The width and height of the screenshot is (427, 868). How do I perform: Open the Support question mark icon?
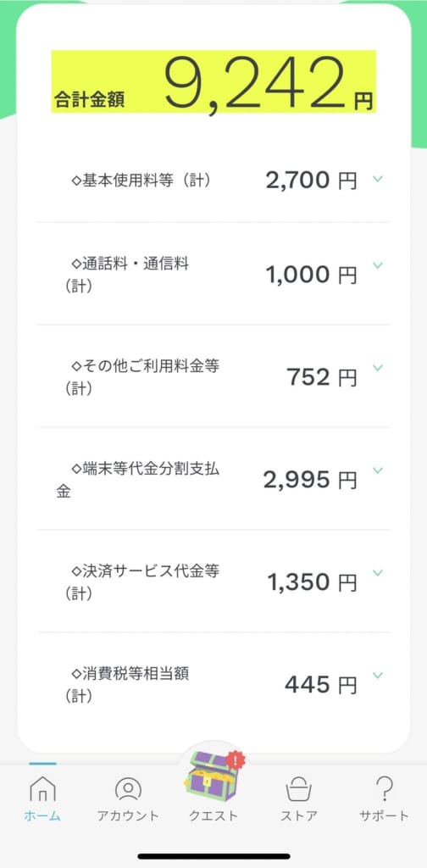click(384, 788)
